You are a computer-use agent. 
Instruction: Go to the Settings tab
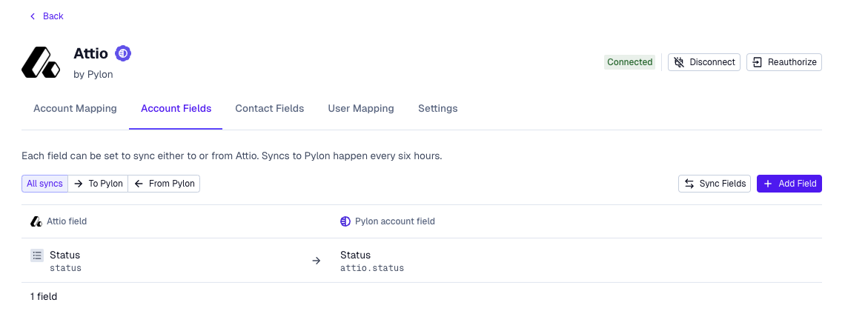[437, 108]
